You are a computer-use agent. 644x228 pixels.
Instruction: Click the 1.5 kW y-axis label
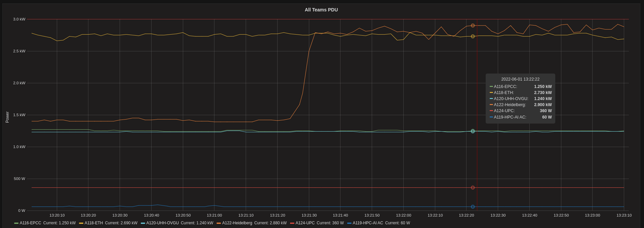(x=19, y=115)
